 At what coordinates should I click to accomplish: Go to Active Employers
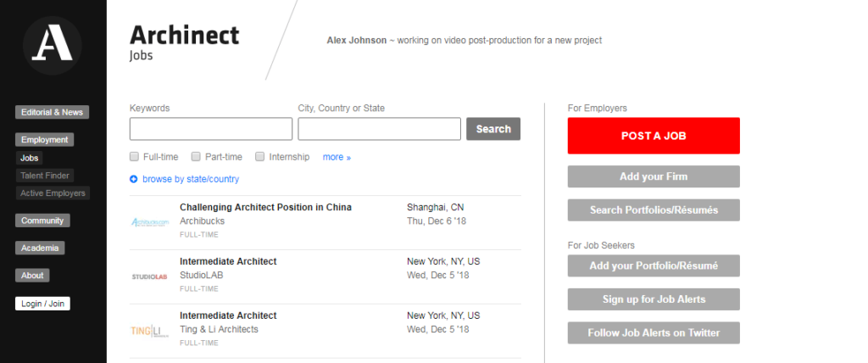tap(53, 193)
